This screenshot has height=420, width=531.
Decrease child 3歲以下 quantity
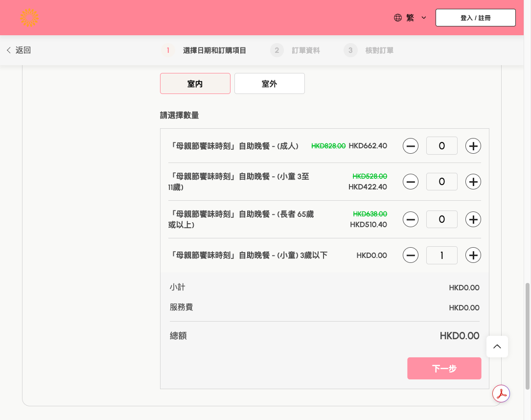click(411, 256)
